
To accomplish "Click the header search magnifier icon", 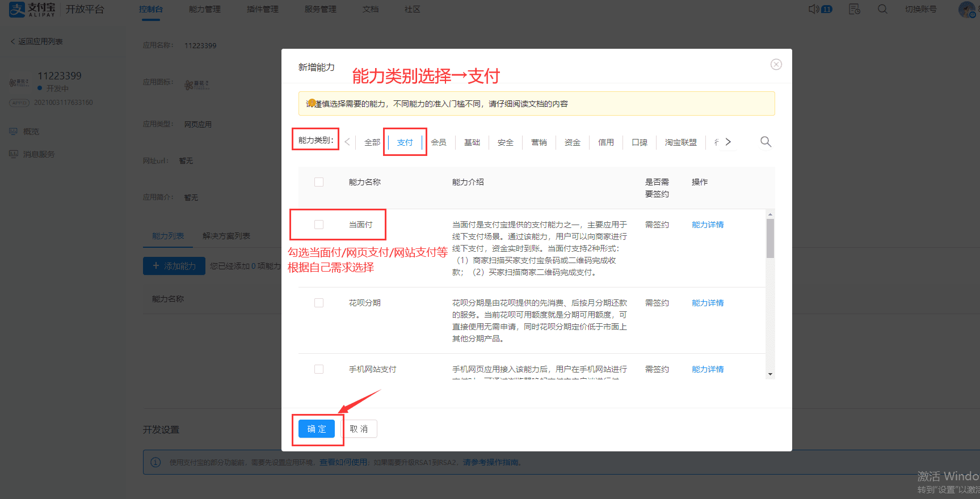I will point(882,9).
